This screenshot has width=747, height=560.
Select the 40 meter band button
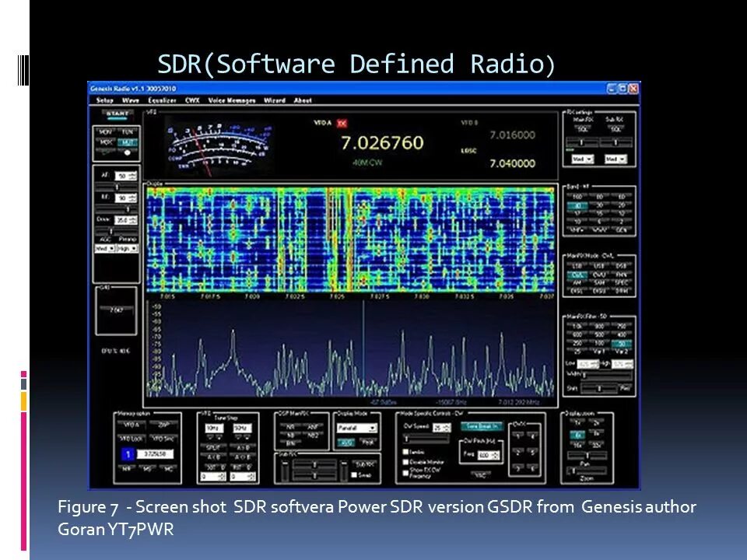coord(577,205)
